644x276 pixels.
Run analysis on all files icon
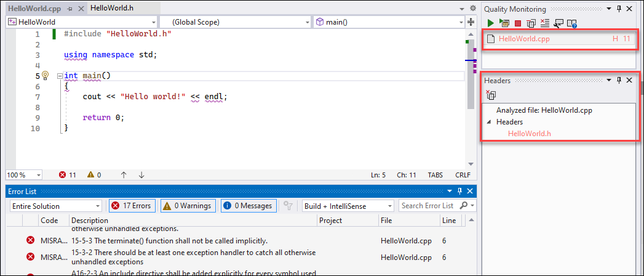click(504, 23)
